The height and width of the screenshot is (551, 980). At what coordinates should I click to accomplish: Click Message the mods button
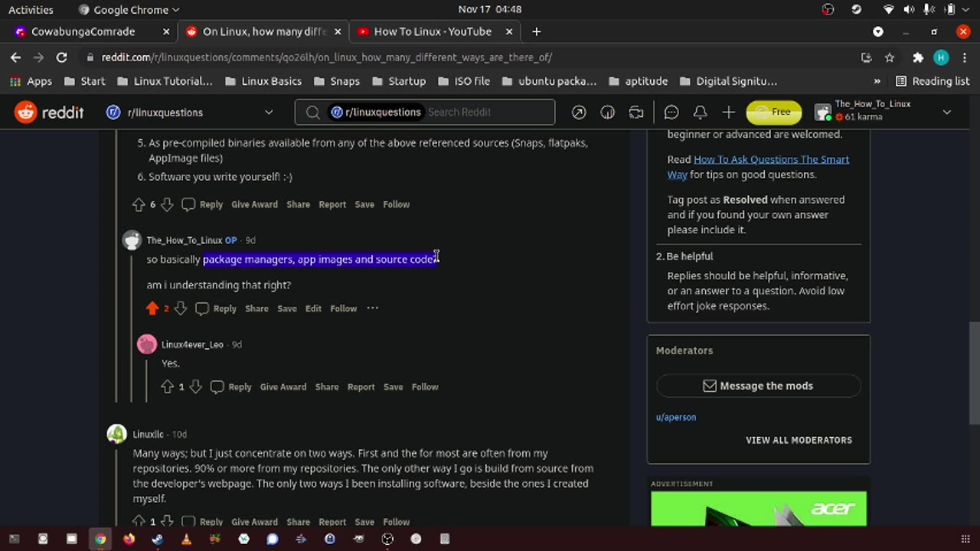click(x=758, y=386)
